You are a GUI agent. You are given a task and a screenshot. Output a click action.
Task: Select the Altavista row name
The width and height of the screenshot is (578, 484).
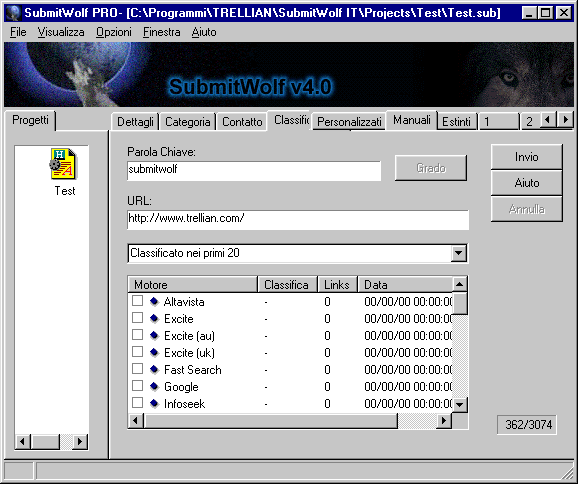(184, 302)
